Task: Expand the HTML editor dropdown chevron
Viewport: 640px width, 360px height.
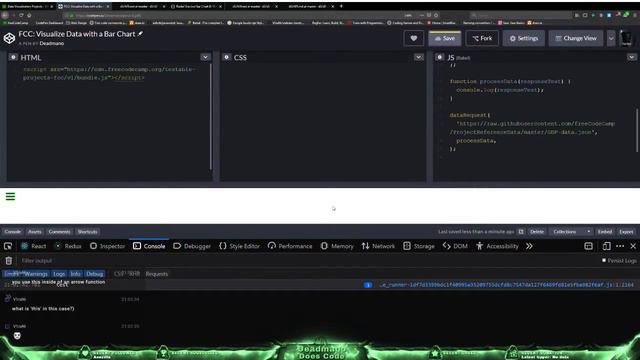Action: 205,57
